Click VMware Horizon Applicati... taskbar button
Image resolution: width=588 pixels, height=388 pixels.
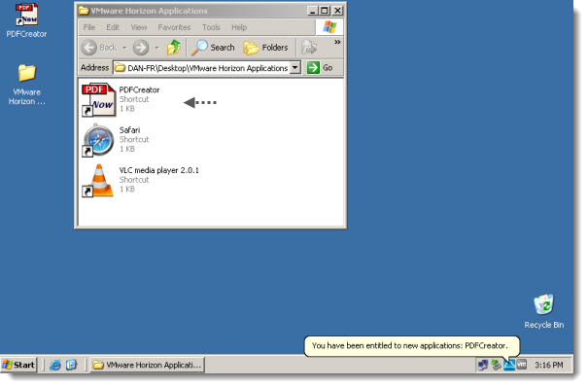[x=147, y=365]
